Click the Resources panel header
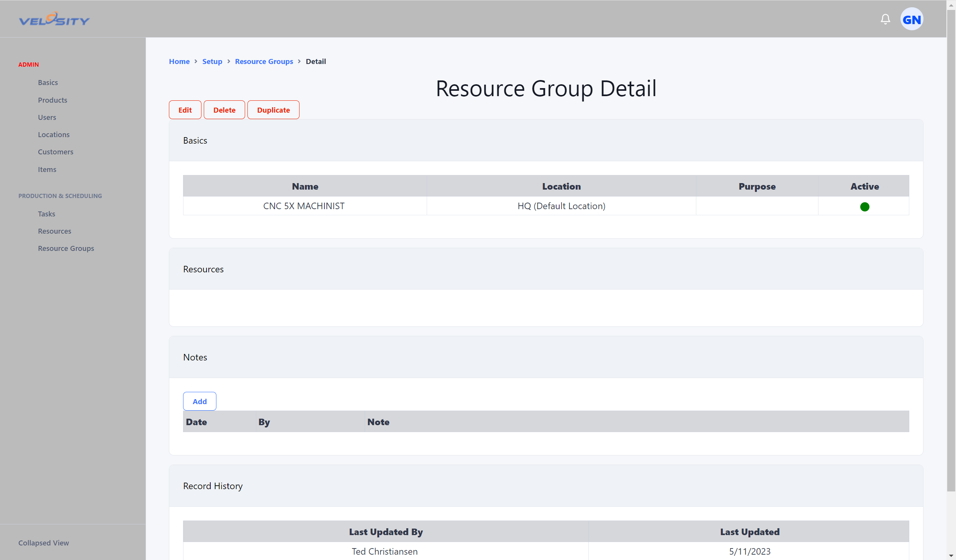The image size is (956, 560). (546, 269)
